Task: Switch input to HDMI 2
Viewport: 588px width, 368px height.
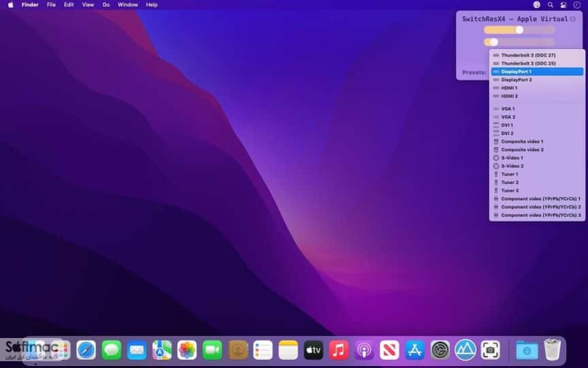Action: [537, 96]
